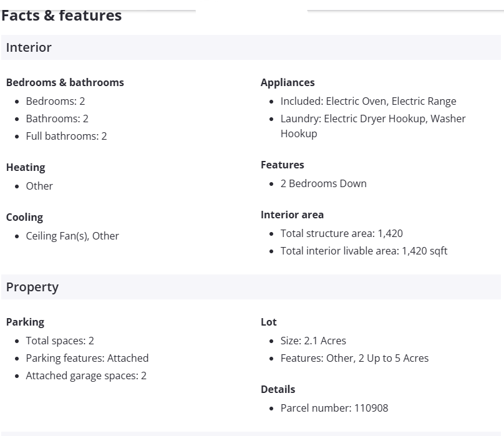
Task: Click the Bedrooms & bathrooms subheading
Action: [x=65, y=82]
